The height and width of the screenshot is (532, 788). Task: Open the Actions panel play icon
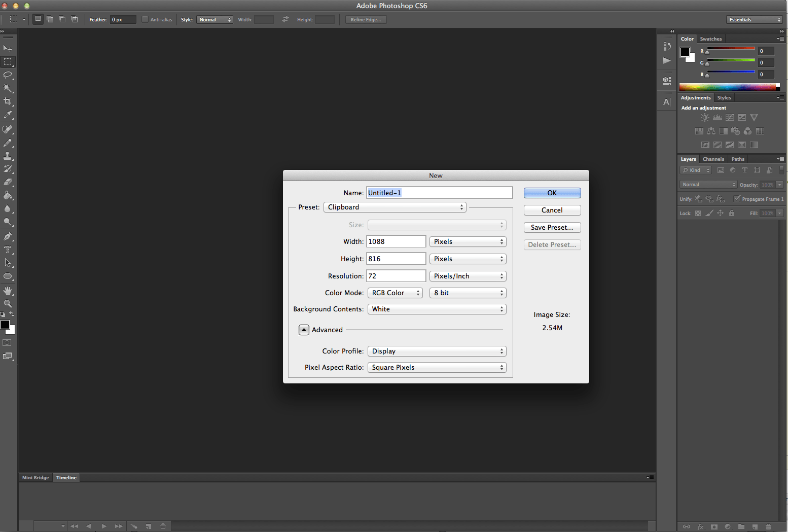coord(667,60)
